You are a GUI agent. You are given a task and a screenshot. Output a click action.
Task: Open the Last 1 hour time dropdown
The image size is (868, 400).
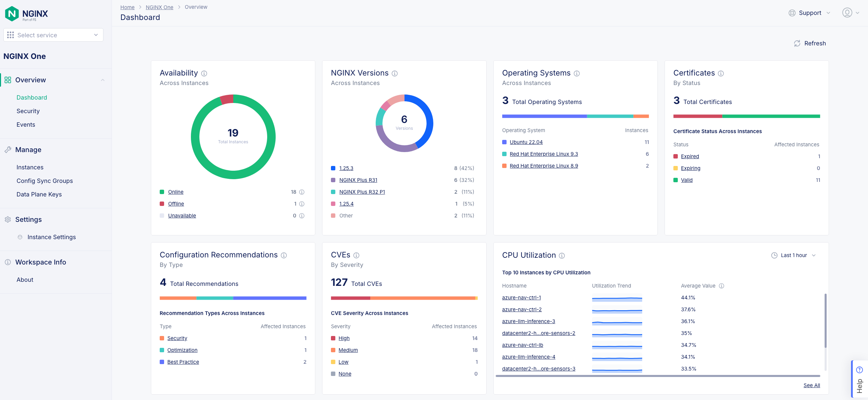click(793, 255)
